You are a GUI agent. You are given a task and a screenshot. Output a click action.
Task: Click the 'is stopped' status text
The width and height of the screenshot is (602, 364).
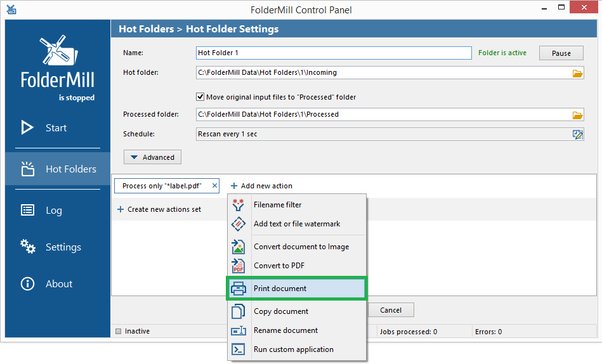(76, 98)
